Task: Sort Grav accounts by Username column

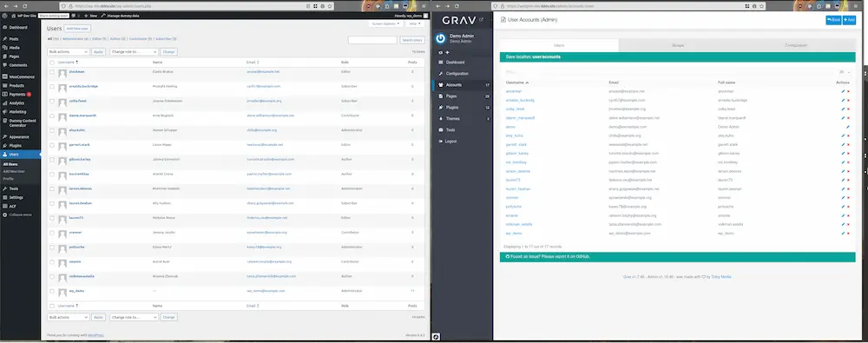Action: coord(517,82)
